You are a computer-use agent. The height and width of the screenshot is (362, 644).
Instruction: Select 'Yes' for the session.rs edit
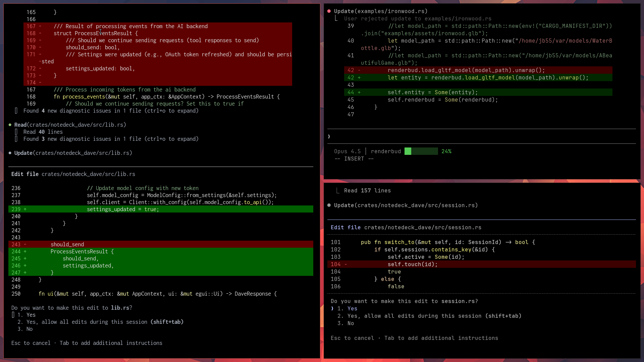click(352, 308)
